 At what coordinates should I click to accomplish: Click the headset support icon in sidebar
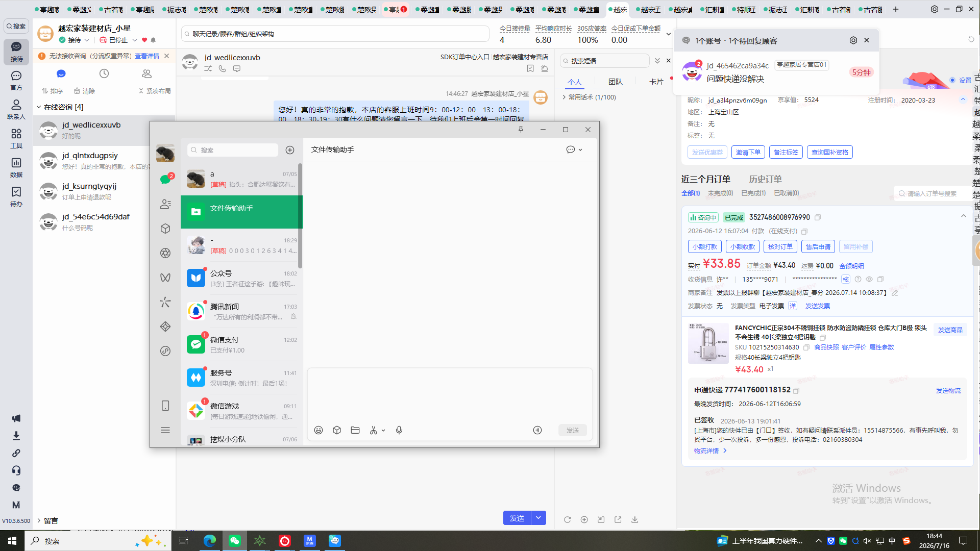click(16, 470)
